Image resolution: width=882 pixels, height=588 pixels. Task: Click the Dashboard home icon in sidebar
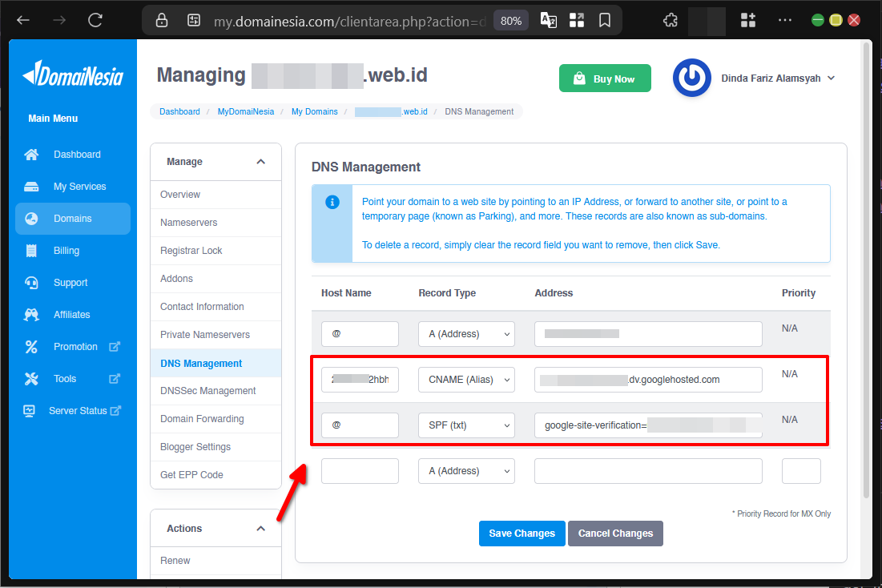(x=31, y=154)
